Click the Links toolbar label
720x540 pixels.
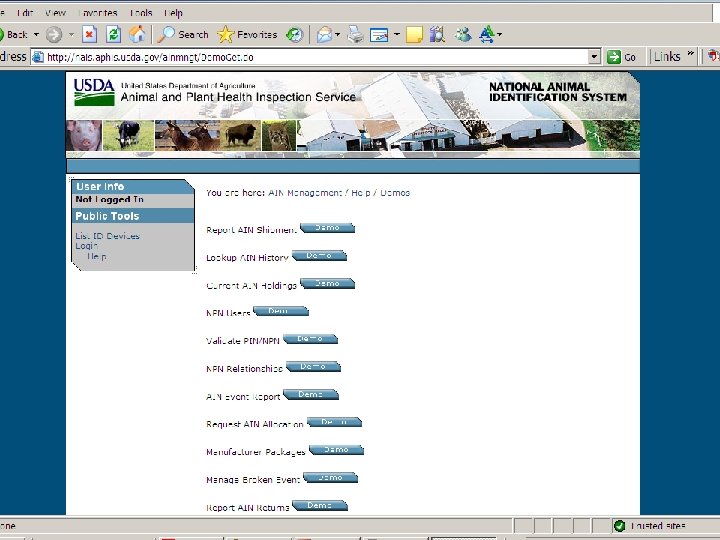(667, 57)
